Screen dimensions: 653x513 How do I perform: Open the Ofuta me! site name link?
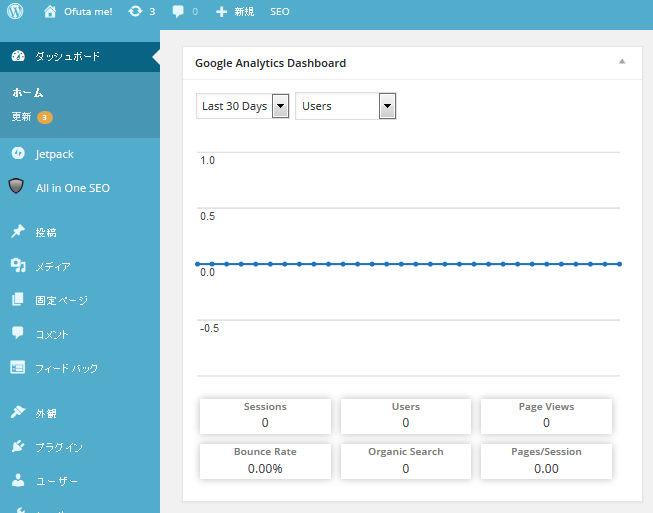click(x=88, y=12)
